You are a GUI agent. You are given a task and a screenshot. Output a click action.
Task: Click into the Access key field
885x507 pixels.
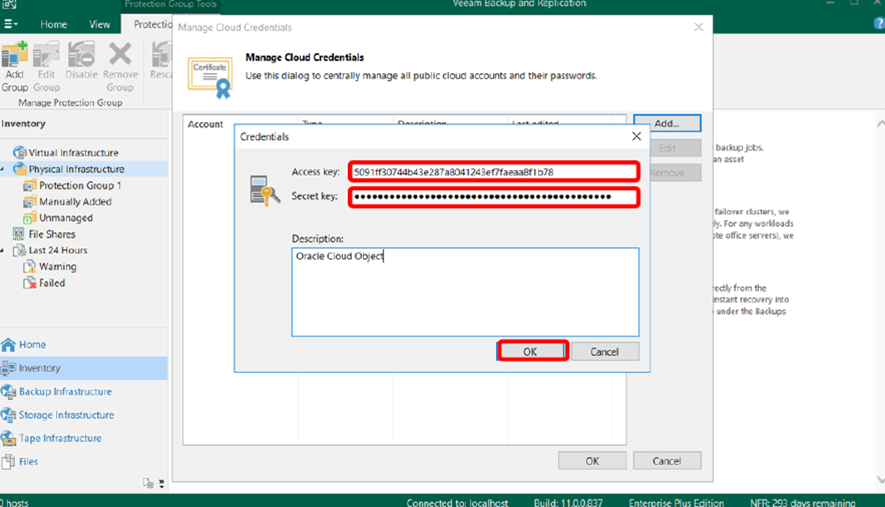point(494,172)
